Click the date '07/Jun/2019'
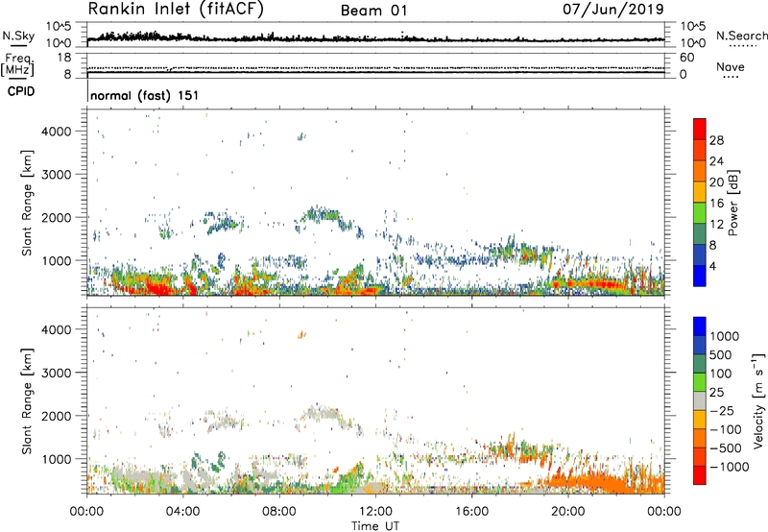The image size is (768, 532). coord(613,9)
